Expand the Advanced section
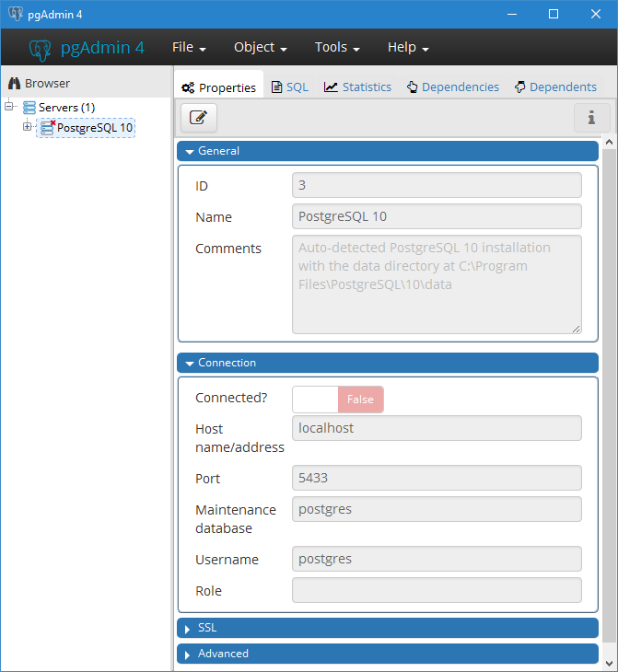The height and width of the screenshot is (672, 618). pos(387,654)
